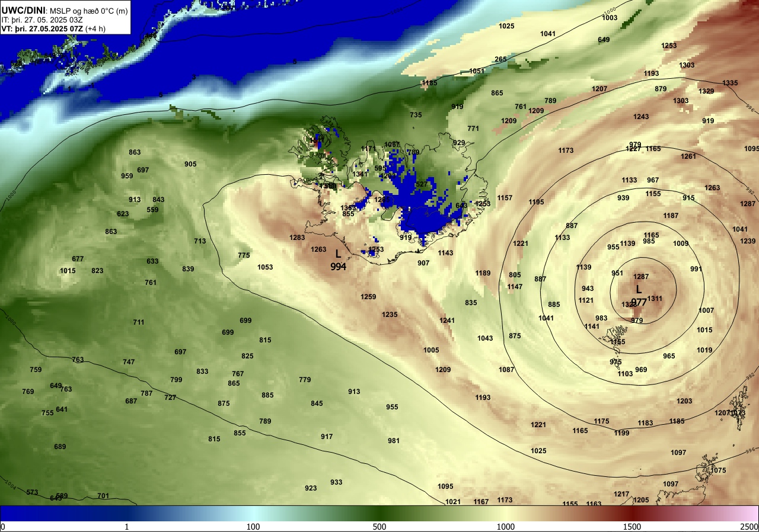
Task: Click the value 727 in the map
Action: [170, 398]
